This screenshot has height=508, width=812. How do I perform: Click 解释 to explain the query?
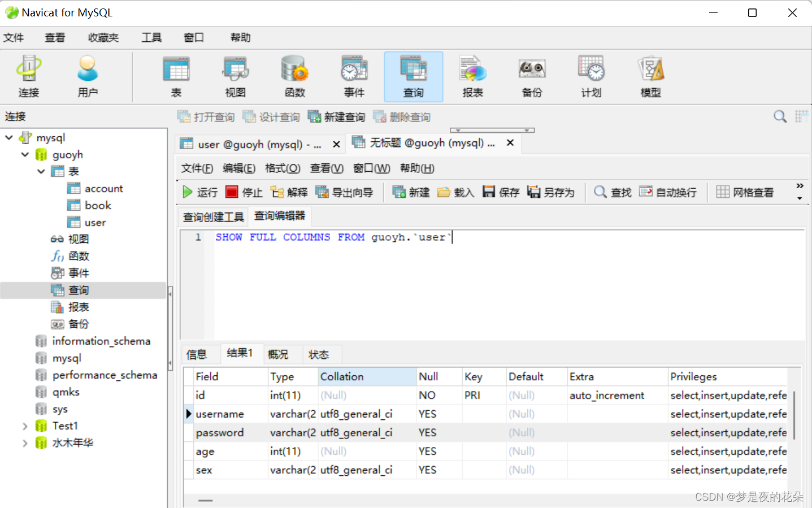(x=289, y=193)
